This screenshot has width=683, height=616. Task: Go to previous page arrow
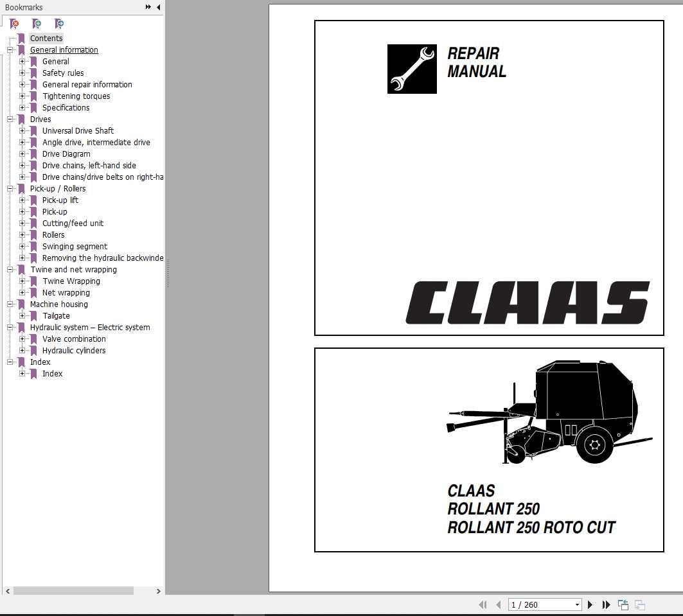(499, 604)
